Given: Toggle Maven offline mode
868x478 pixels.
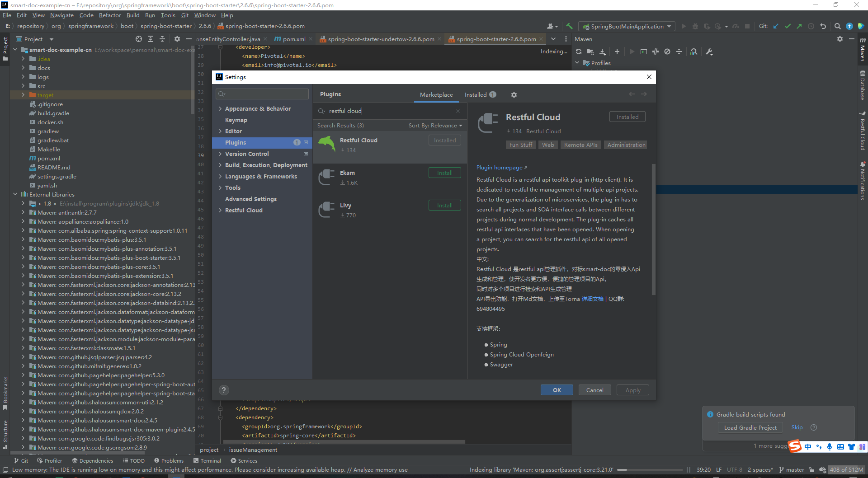Looking at the screenshot, I should pyautogui.click(x=656, y=52).
